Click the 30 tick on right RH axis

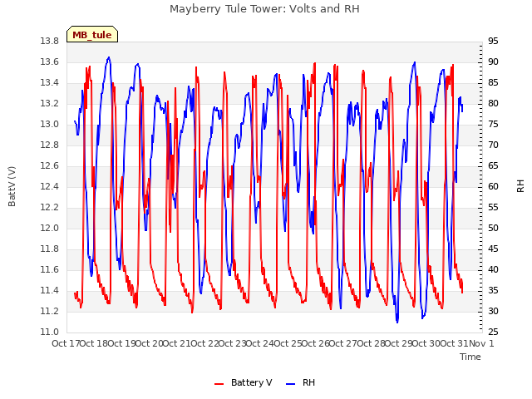point(493,311)
